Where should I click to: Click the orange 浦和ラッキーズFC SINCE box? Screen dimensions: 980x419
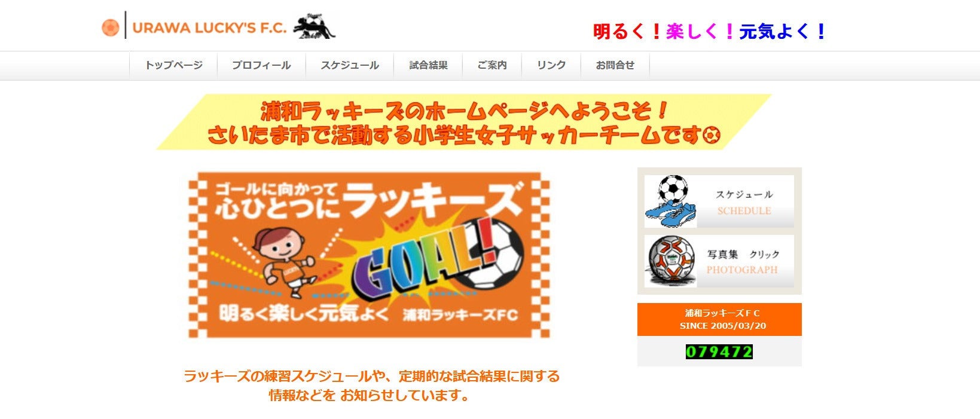[719, 319]
